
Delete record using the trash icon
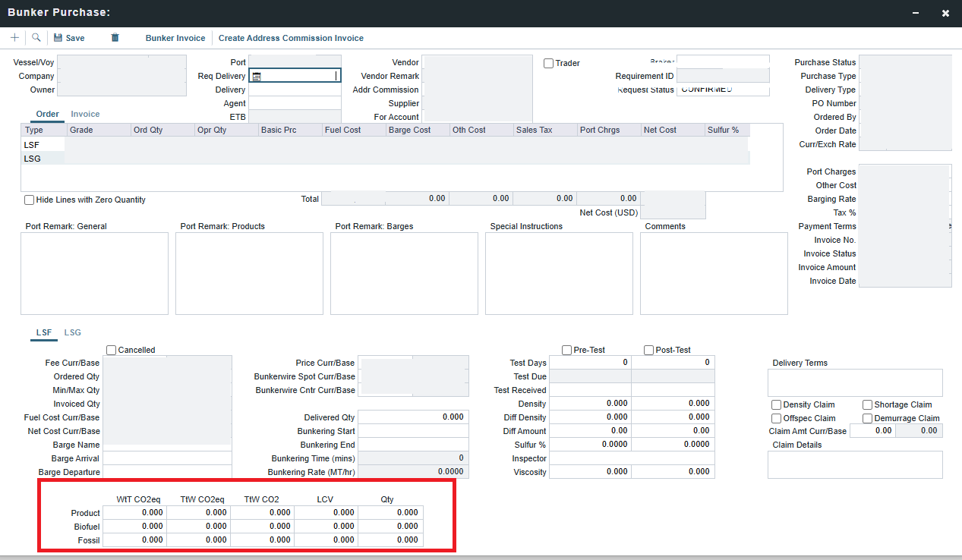point(115,38)
